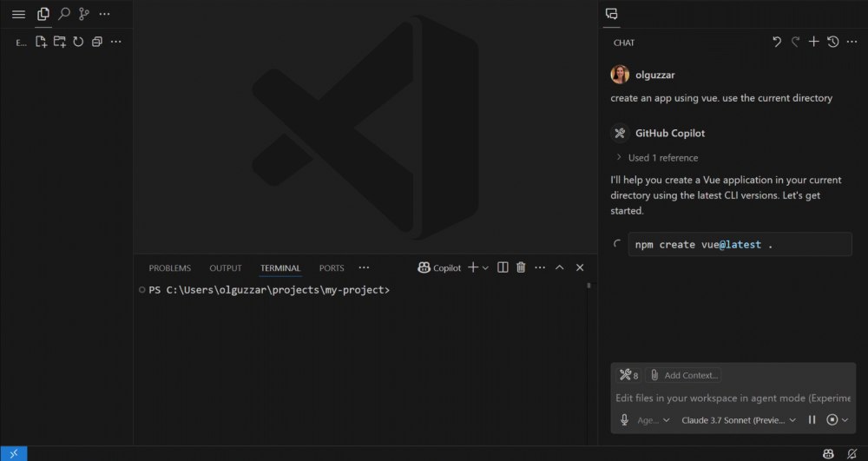Open the tools selector showing 8

pos(628,375)
